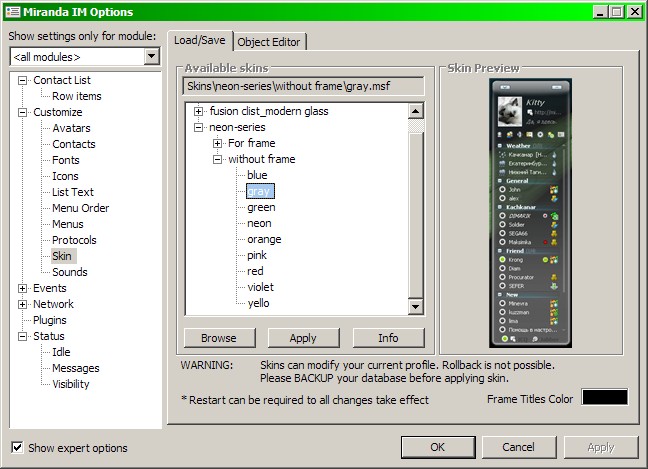Select Contacts under Customize
This screenshot has width=648, height=469.
pos(74,144)
